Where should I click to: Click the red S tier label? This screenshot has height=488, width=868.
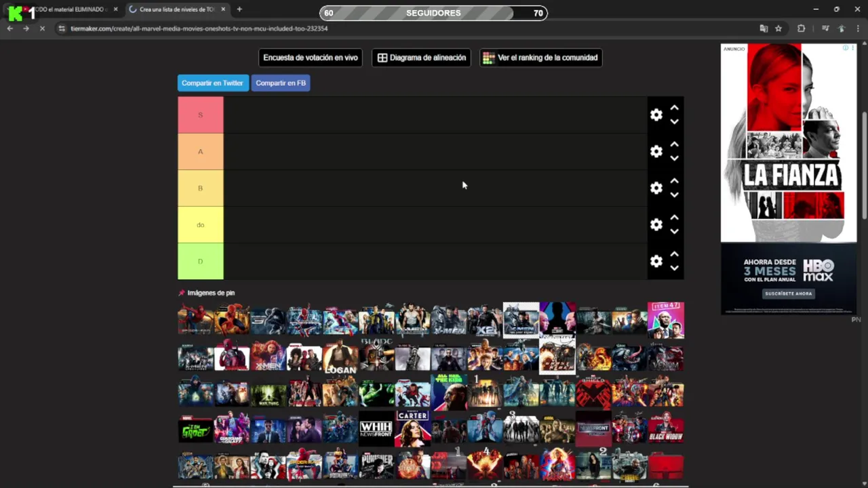200,115
